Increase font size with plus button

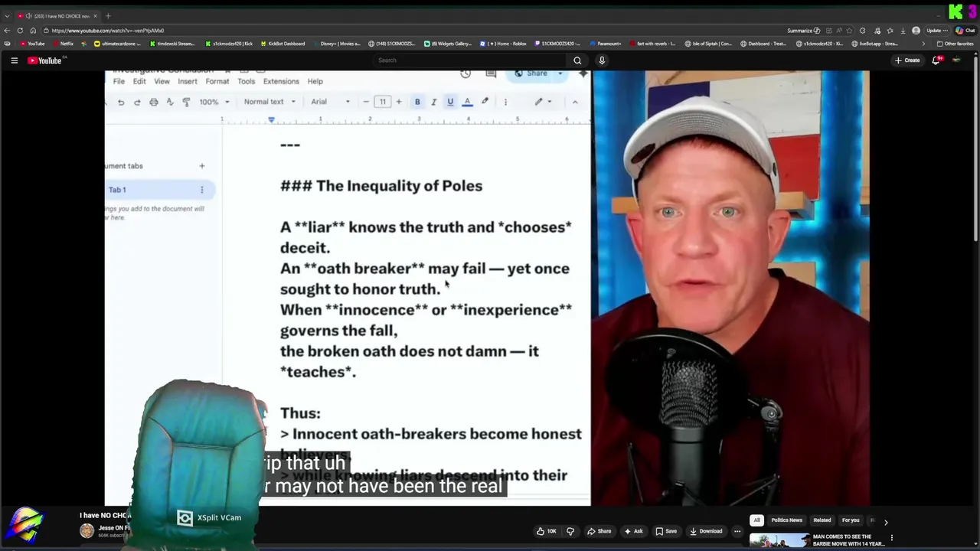click(398, 102)
